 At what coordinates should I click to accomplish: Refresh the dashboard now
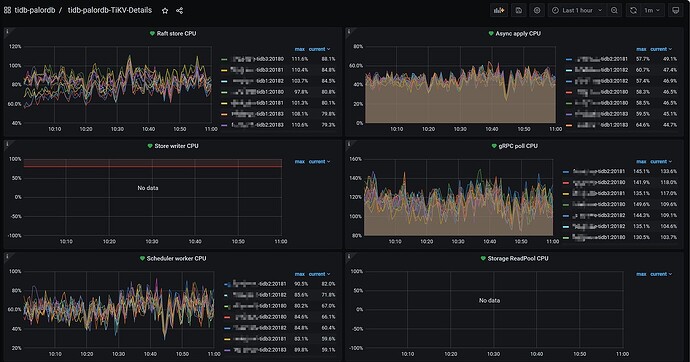633,10
